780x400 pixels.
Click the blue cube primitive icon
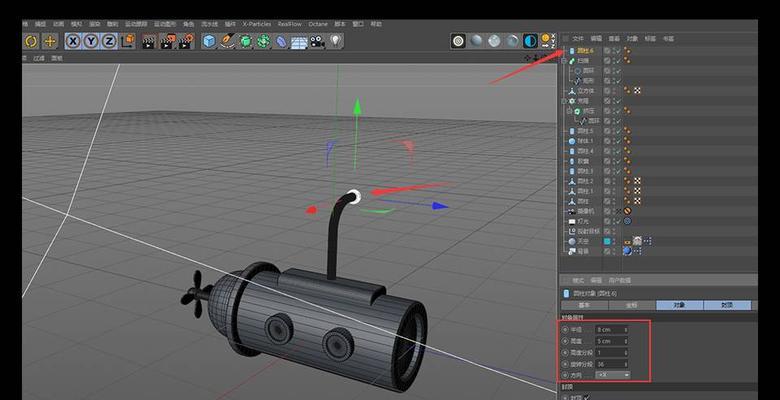point(209,41)
